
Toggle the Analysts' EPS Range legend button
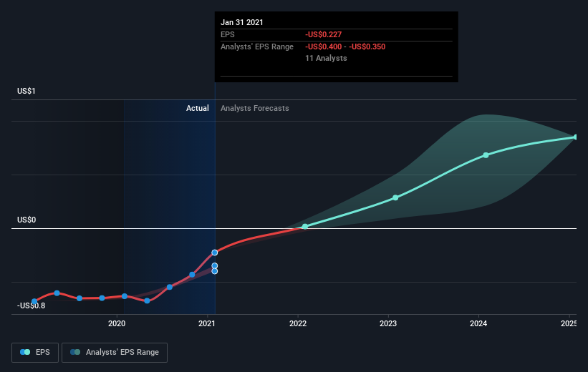coord(115,352)
